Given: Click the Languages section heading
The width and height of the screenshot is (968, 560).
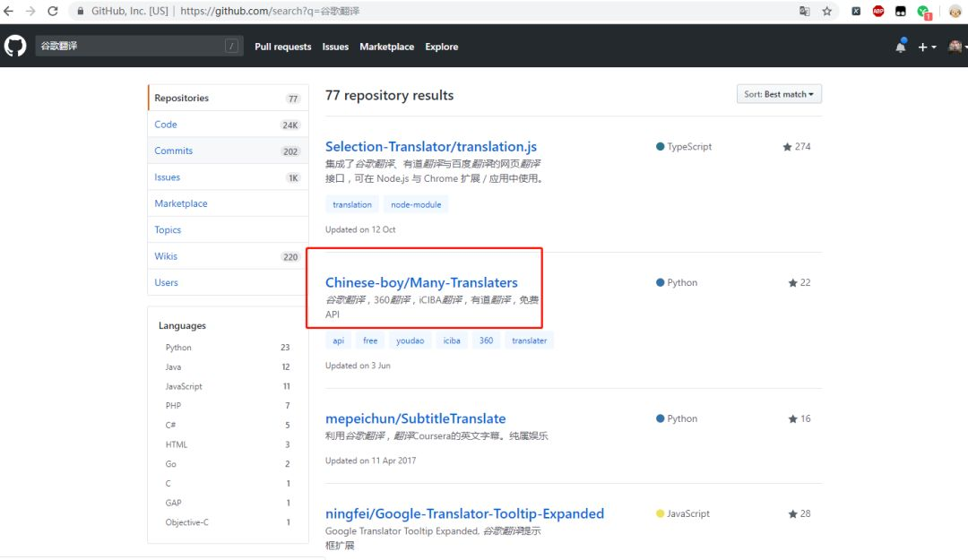Looking at the screenshot, I should 182,325.
